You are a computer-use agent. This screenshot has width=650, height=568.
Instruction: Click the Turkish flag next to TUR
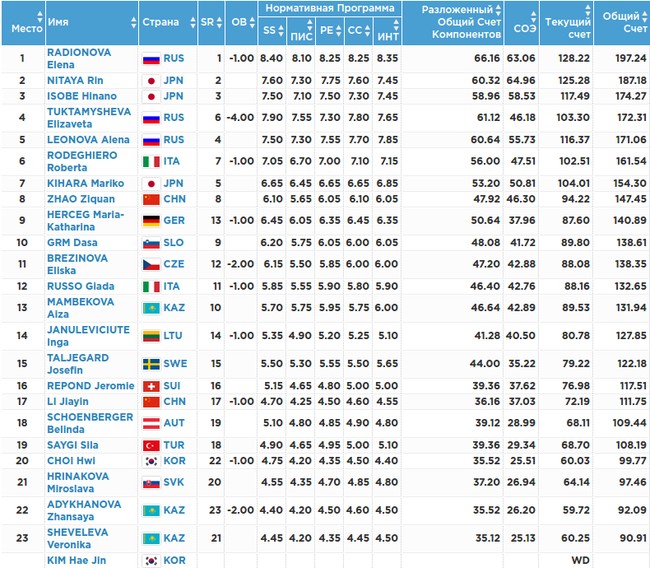tap(150, 445)
